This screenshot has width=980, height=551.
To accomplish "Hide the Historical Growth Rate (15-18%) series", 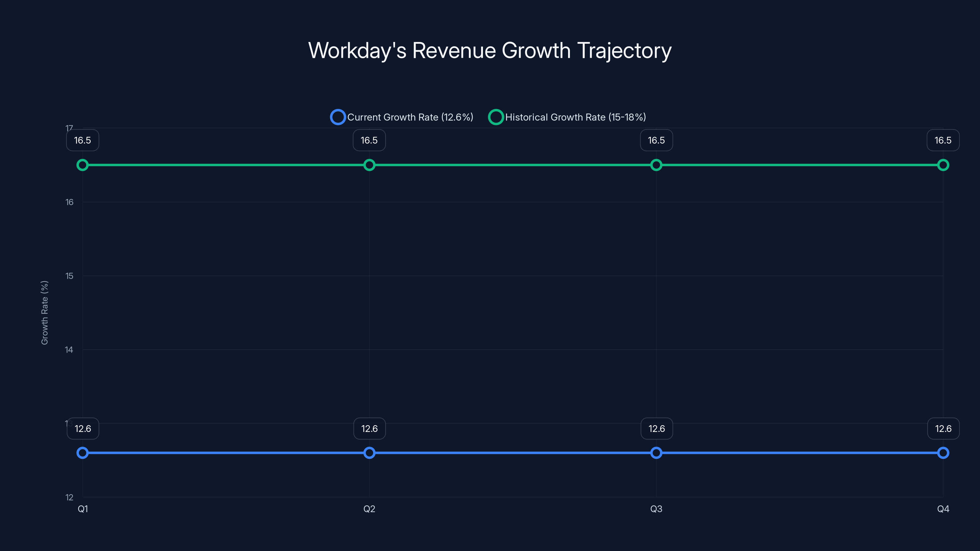I will [x=575, y=117].
